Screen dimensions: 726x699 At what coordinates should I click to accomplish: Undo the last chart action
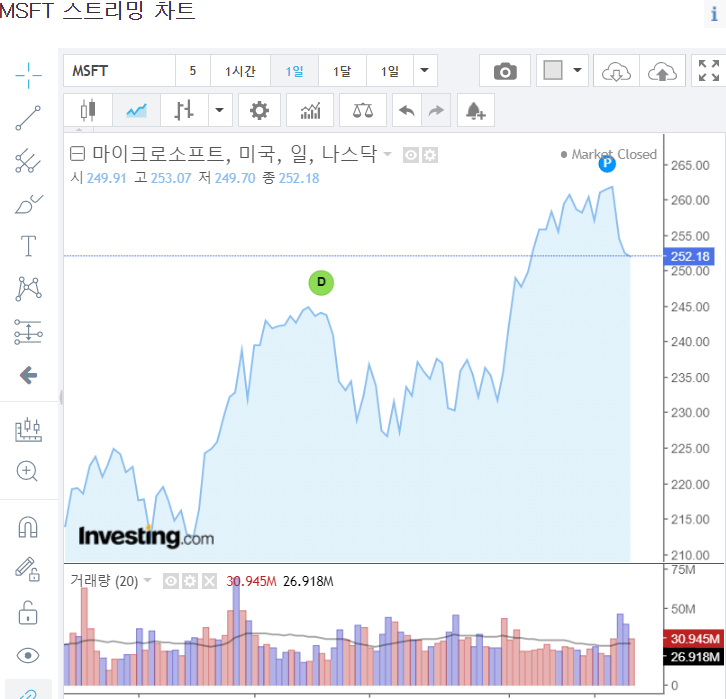(x=407, y=110)
